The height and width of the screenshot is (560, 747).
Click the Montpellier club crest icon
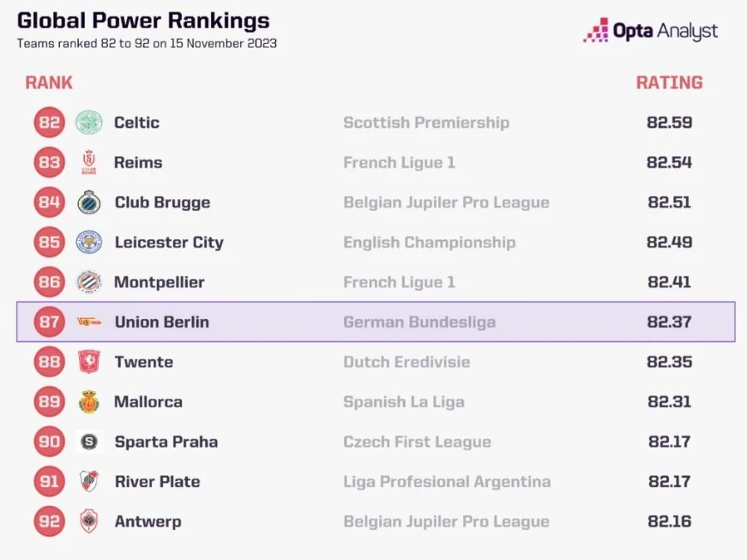(89, 282)
